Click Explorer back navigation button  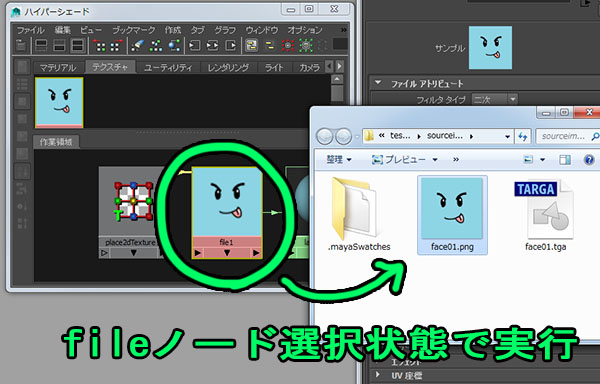click(324, 136)
